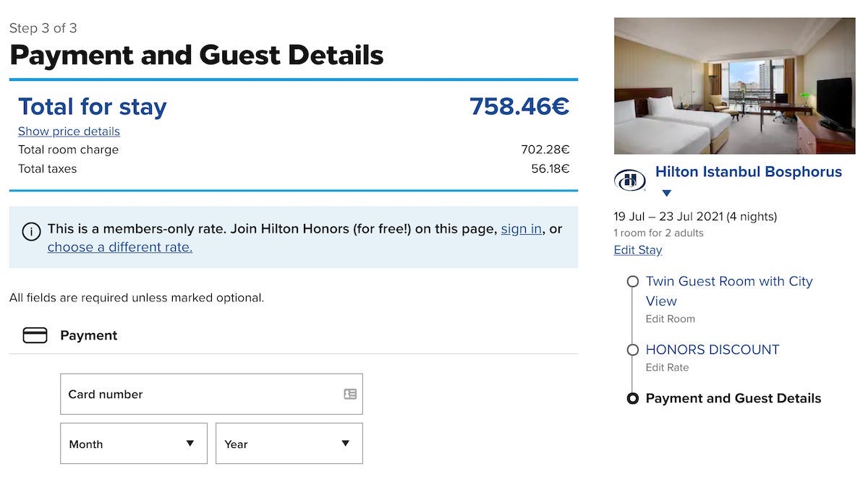Choose a different rate via the link
868x482 pixels.
pyautogui.click(x=120, y=247)
